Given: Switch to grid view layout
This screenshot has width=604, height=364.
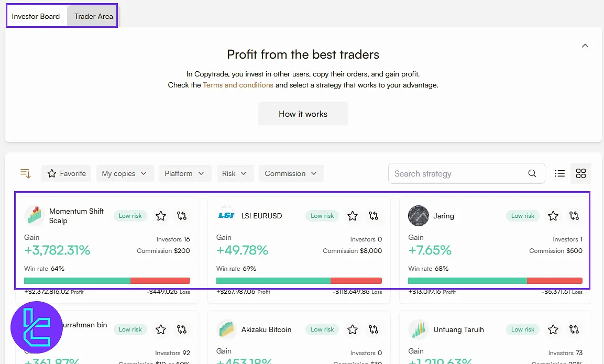Looking at the screenshot, I should 581,173.
